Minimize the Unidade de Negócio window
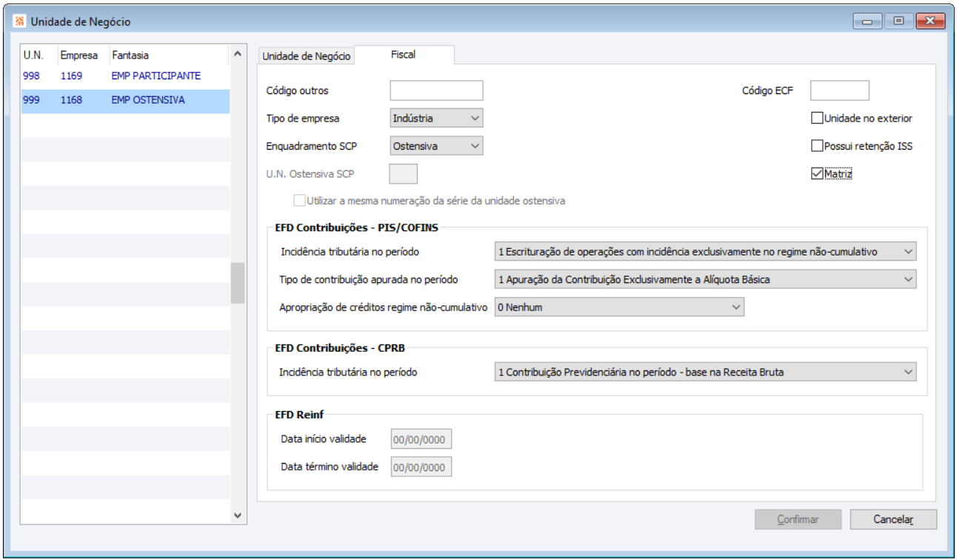Screen dimensions: 957x560 tap(867, 21)
